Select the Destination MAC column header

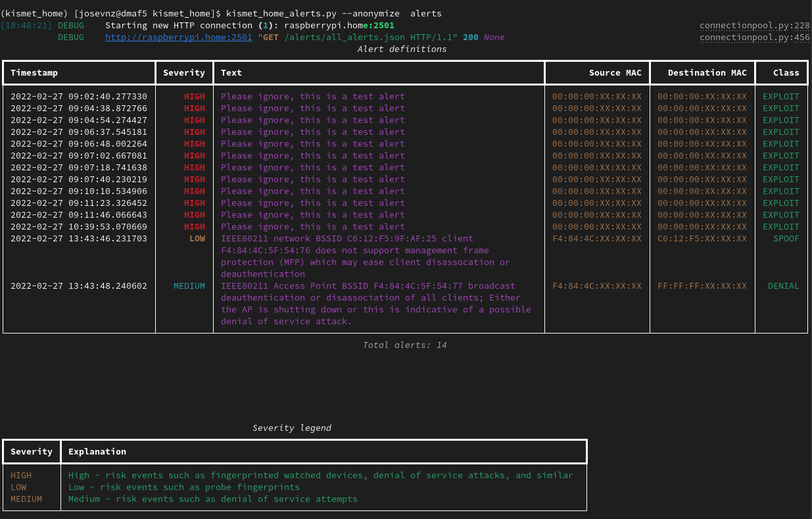(707, 73)
